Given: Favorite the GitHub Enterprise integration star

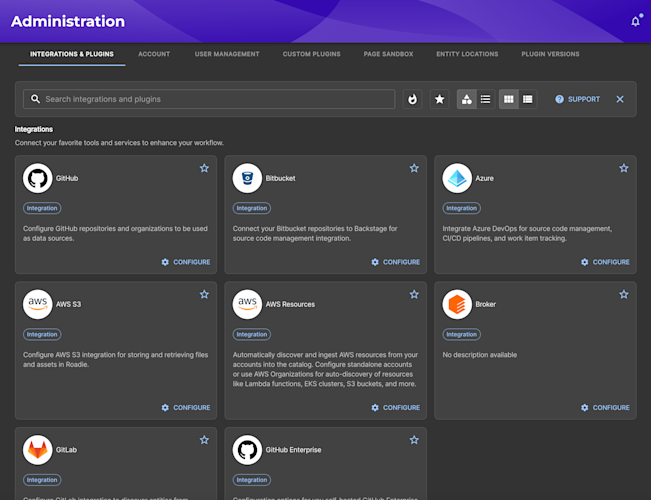Looking at the screenshot, I should pyautogui.click(x=414, y=440).
